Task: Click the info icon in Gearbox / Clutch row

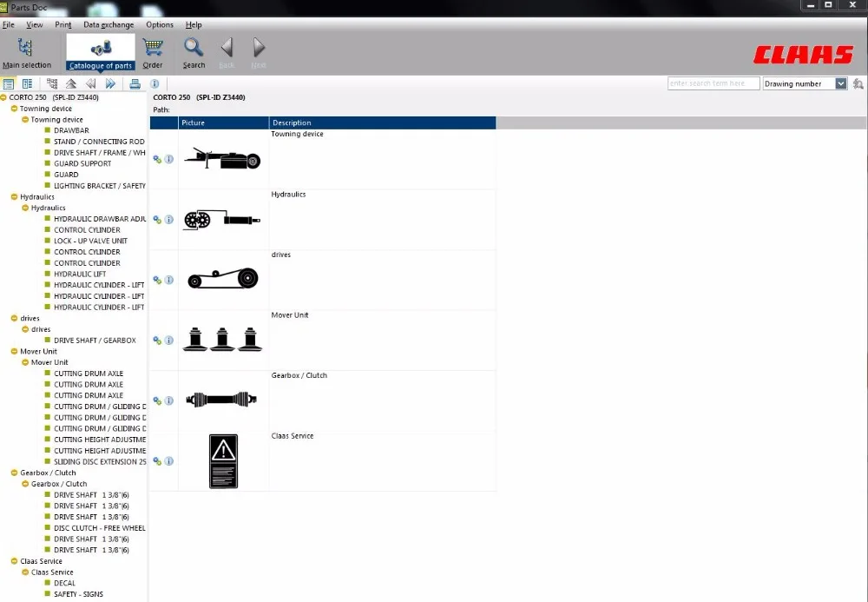Action: pyautogui.click(x=169, y=400)
